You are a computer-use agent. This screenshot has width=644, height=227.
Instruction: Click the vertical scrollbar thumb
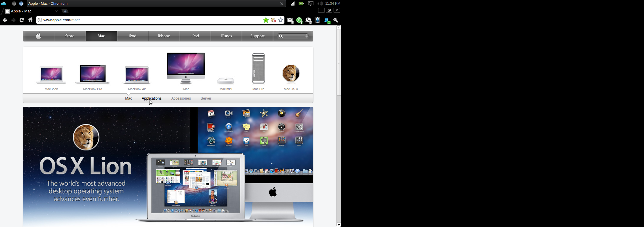tap(339, 63)
